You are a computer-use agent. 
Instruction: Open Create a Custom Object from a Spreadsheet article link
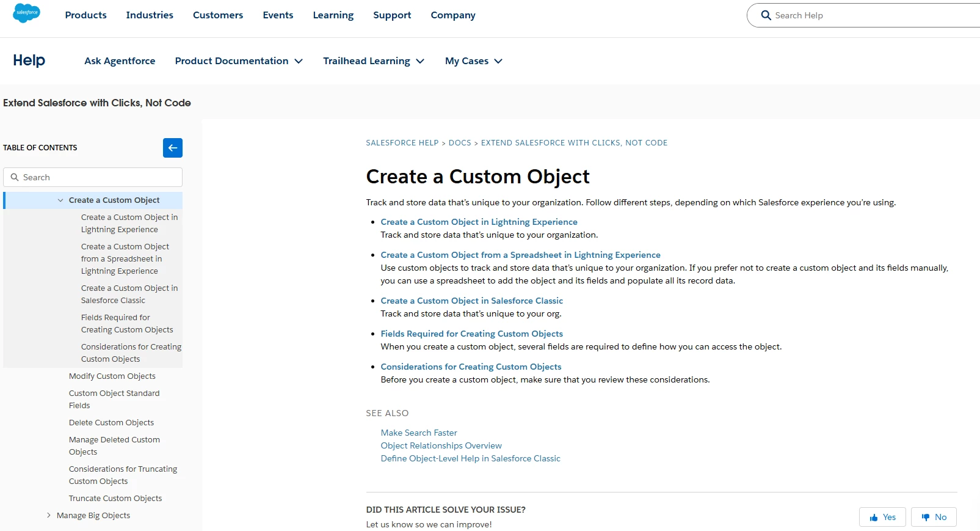coord(520,255)
